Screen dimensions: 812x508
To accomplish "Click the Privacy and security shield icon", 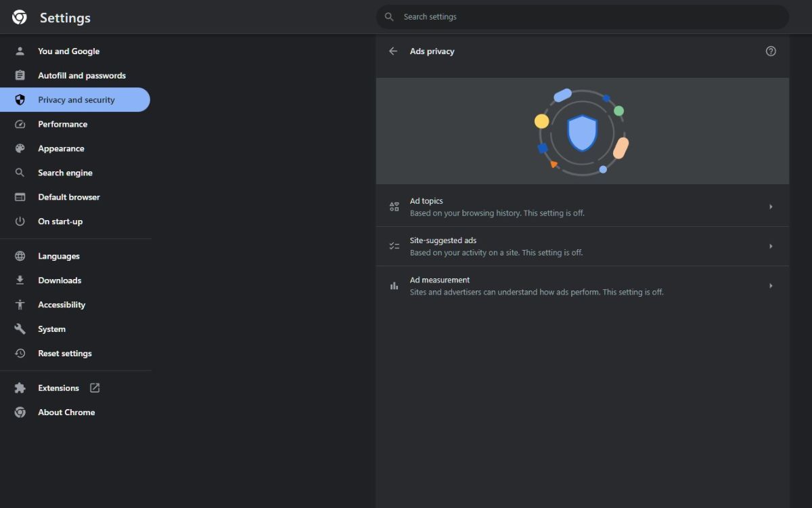I will tap(19, 100).
